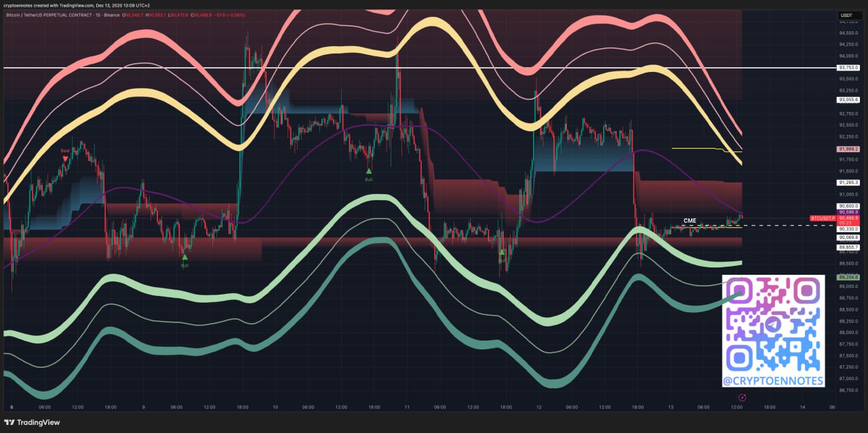Click date 13 on the time axis
Image resolution: width=868 pixels, height=433 pixels.
click(671, 407)
